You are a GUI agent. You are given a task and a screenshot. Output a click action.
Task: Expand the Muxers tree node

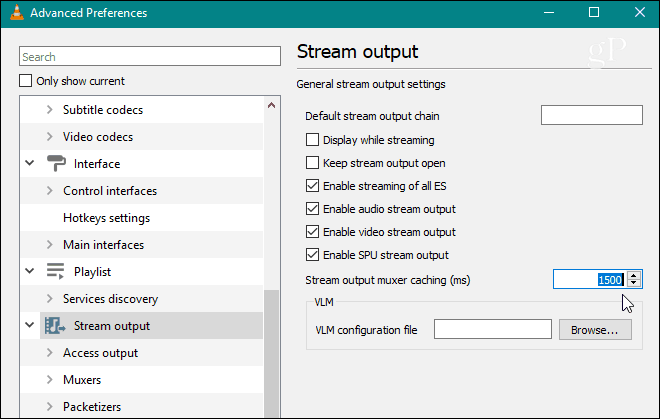pyautogui.click(x=50, y=379)
